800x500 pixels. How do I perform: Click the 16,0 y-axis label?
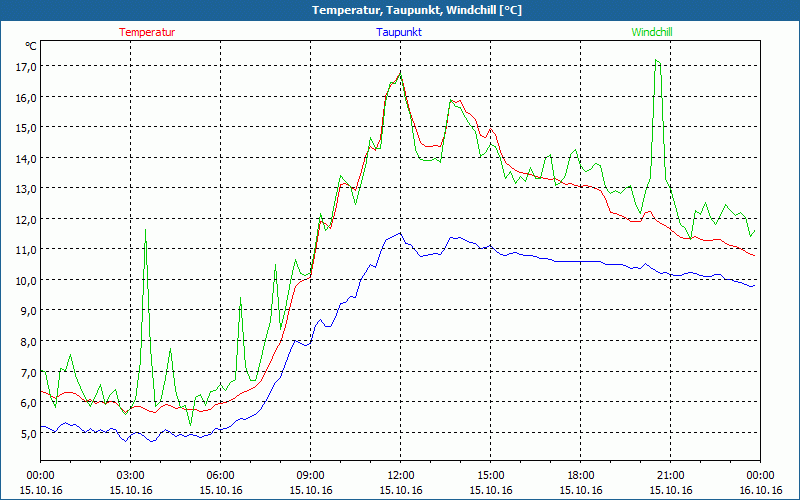click(26, 97)
